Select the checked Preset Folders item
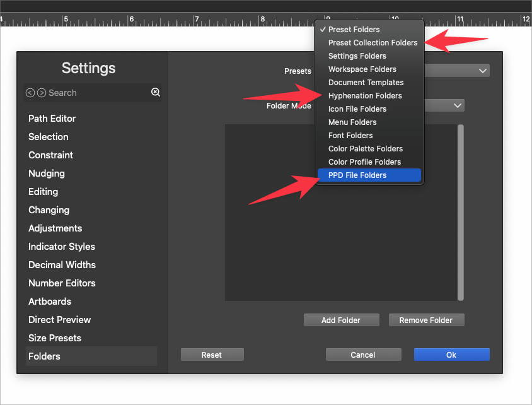This screenshot has height=405, width=532. [x=354, y=30]
